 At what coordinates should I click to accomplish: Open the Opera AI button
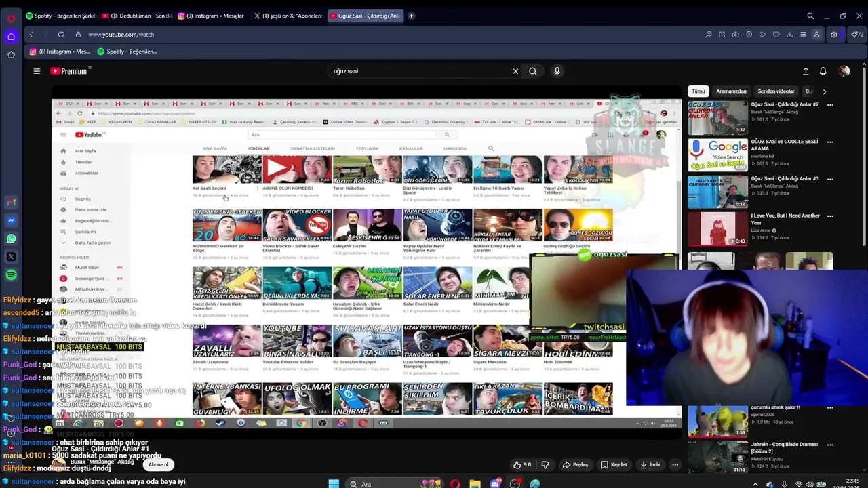pos(857,35)
